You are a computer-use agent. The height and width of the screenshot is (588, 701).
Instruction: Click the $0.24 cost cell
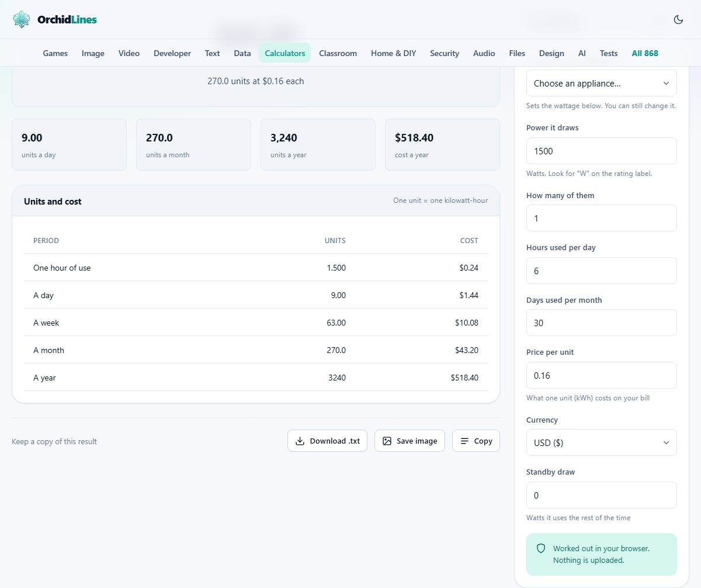click(x=469, y=268)
